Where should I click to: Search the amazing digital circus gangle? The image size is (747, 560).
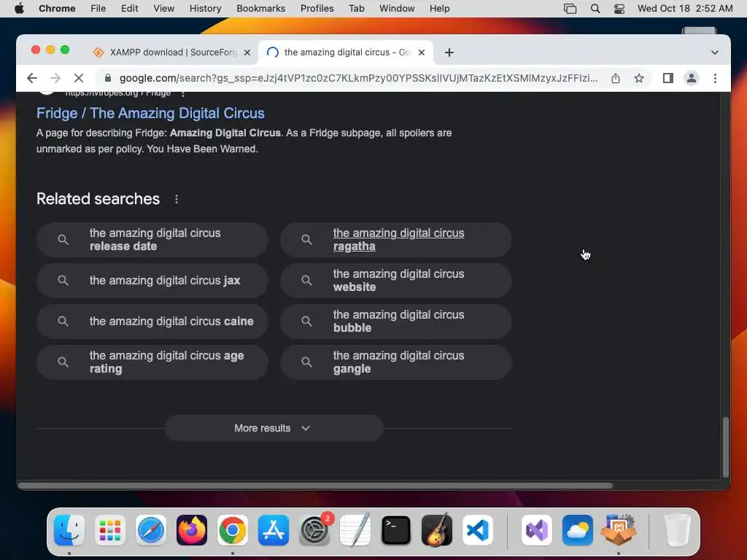coord(396,362)
